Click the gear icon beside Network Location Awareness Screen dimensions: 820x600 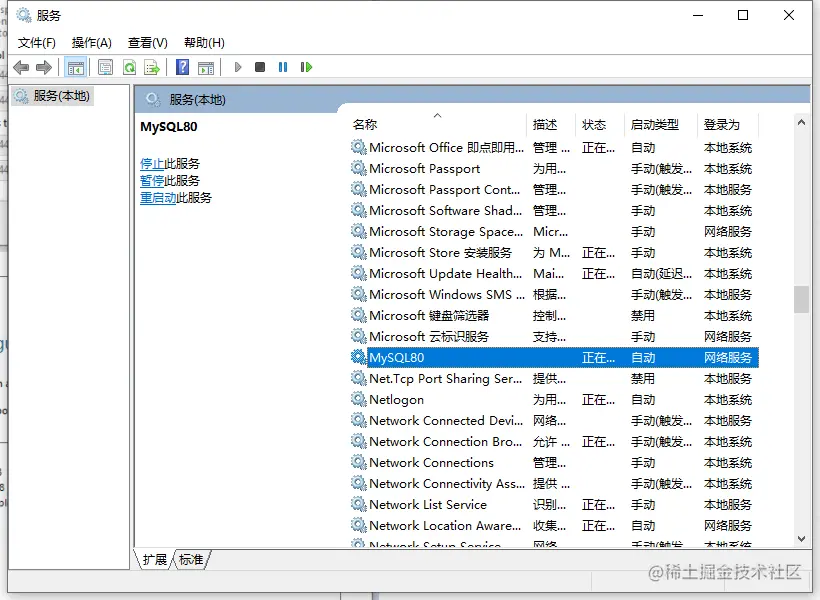pos(358,525)
